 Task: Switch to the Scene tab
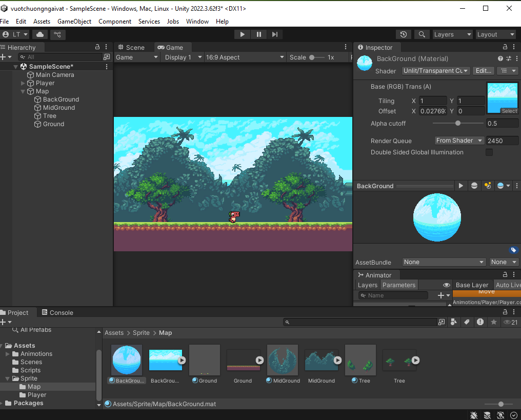tap(131, 47)
